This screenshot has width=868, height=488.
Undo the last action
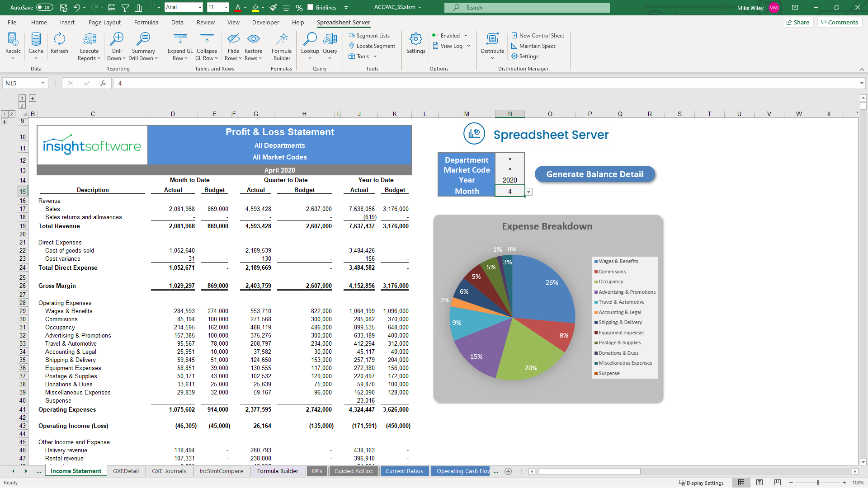[x=77, y=8]
